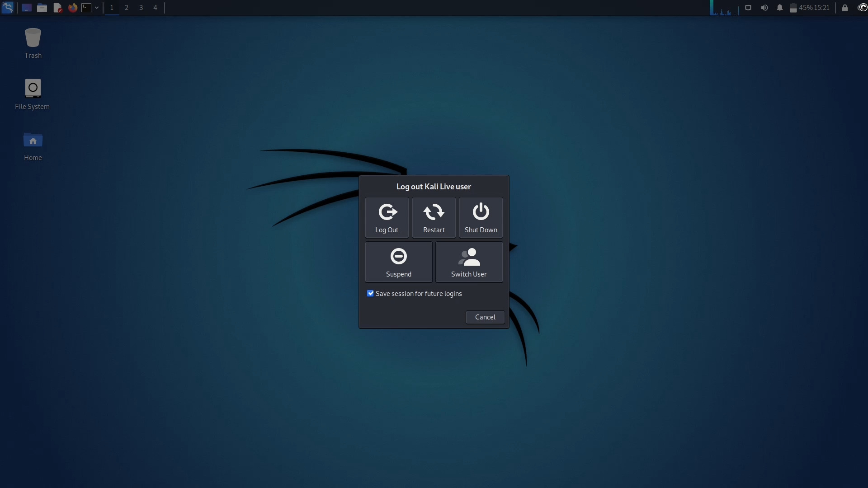Select the Trash desktop icon
This screenshot has width=868, height=488.
[33, 43]
